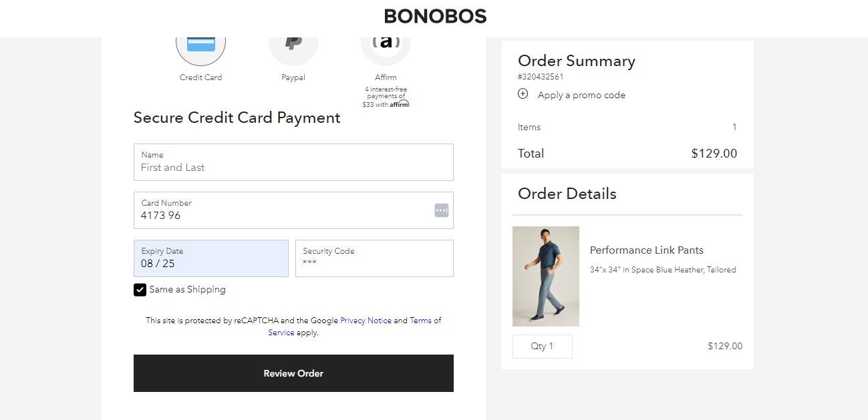Open the Terms of Service link
Viewport: 868px width, 420px height.
pos(425,321)
